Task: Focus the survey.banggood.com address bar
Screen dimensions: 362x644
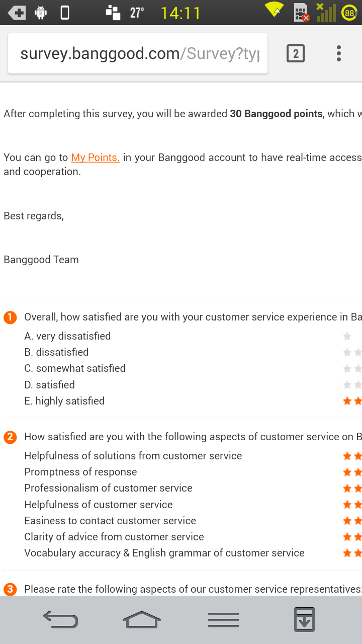Action: [138, 53]
